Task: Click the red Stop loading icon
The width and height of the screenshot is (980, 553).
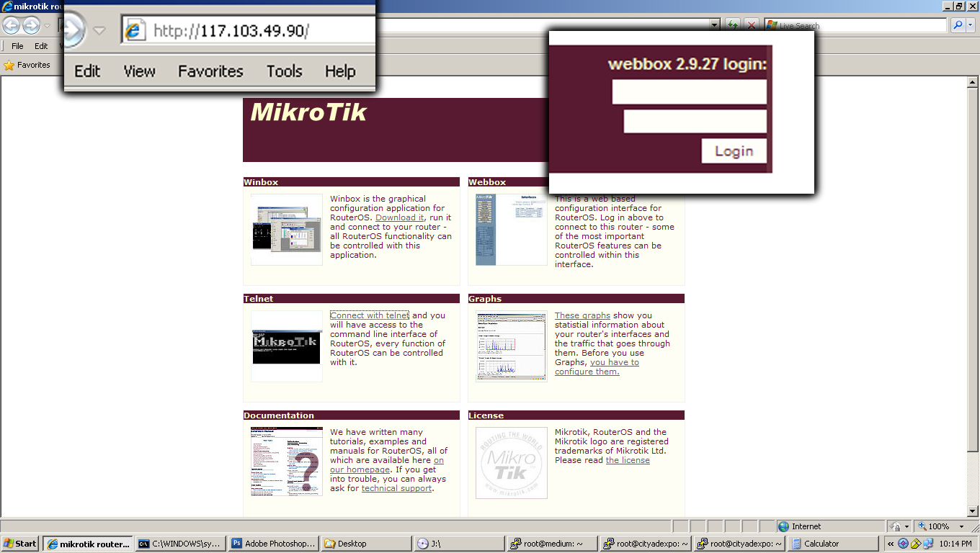Action: (x=751, y=25)
